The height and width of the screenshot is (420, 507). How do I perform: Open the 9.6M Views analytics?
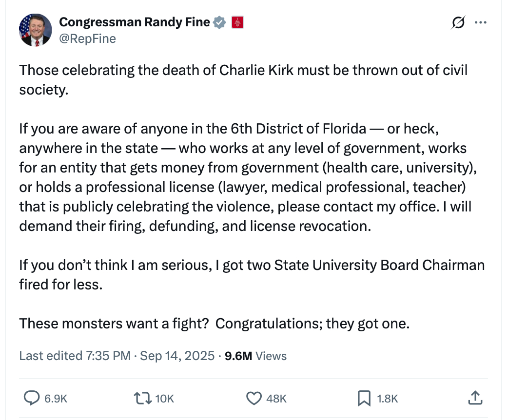pyautogui.click(x=255, y=356)
